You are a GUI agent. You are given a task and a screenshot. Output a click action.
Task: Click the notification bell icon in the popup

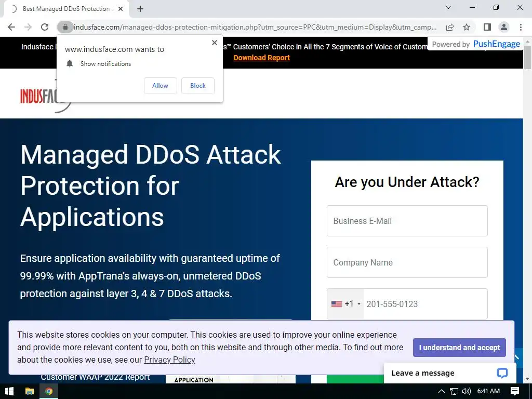click(x=70, y=63)
